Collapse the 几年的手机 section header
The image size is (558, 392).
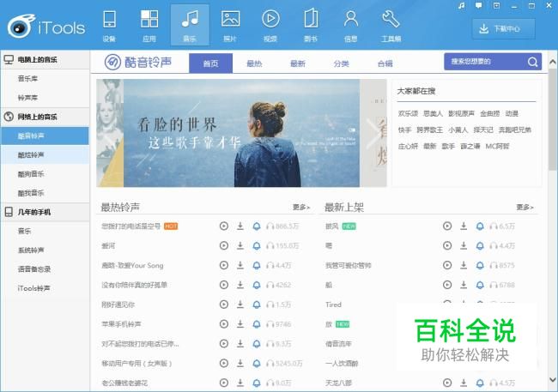45,212
